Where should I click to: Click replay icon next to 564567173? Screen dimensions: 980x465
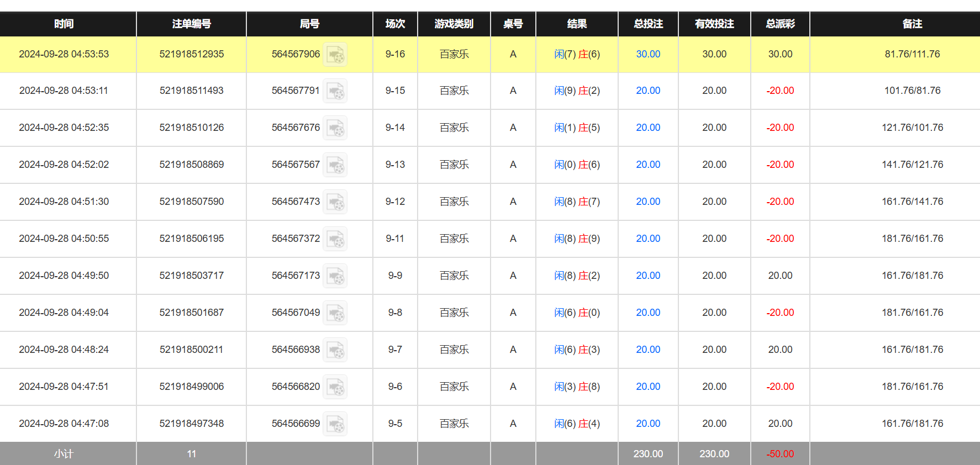pos(335,276)
